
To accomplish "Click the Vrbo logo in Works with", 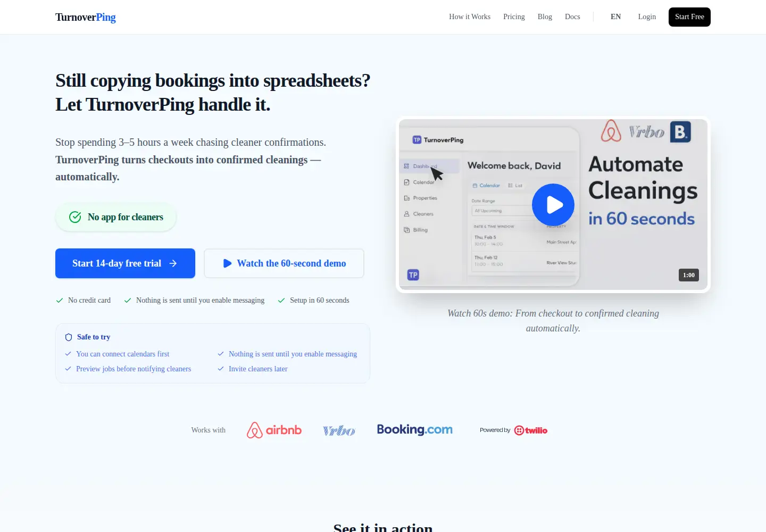I will 339,430.
